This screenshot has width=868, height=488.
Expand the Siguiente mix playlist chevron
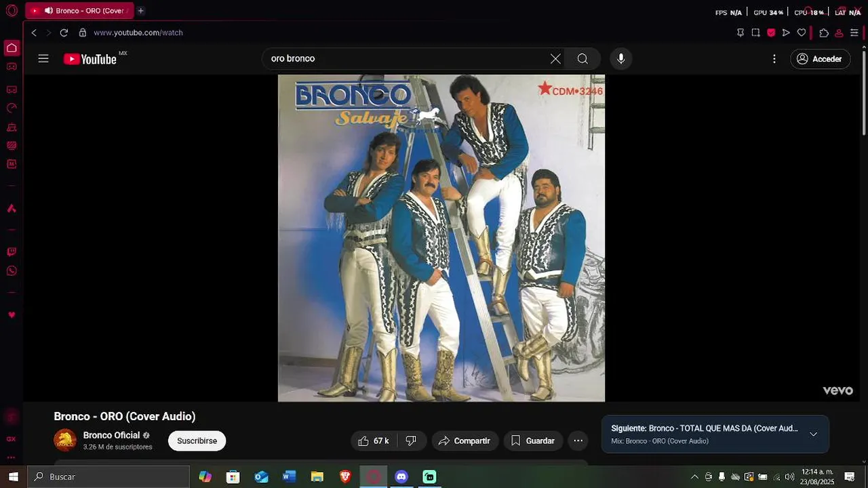click(x=814, y=434)
